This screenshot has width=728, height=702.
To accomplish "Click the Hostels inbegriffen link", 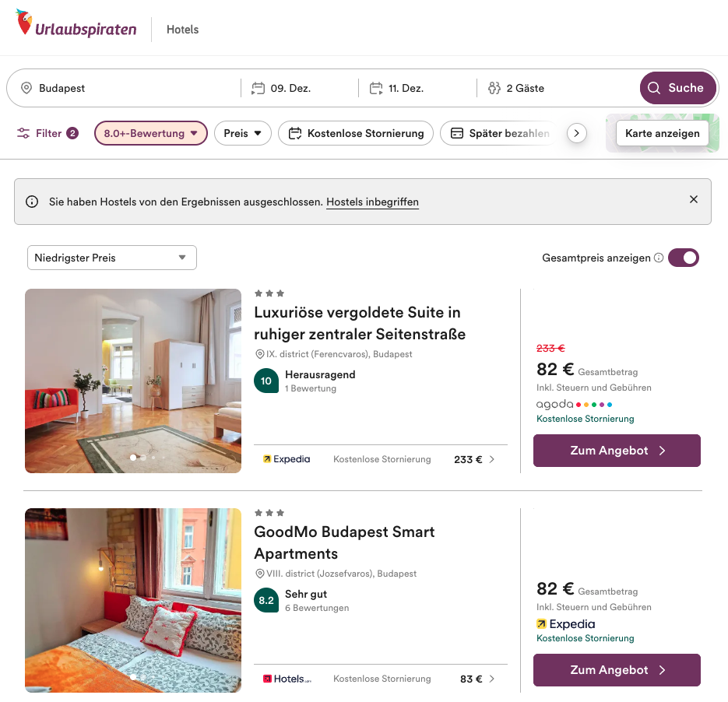I will pos(372,202).
